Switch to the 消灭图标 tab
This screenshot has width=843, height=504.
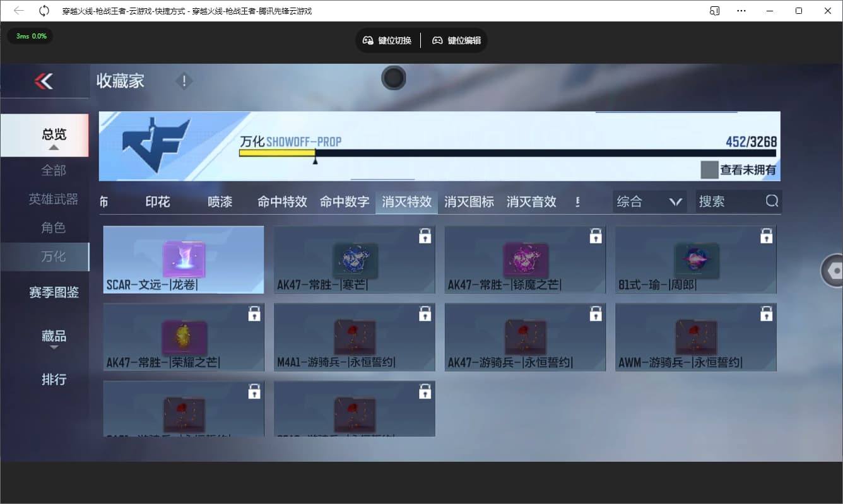point(469,202)
